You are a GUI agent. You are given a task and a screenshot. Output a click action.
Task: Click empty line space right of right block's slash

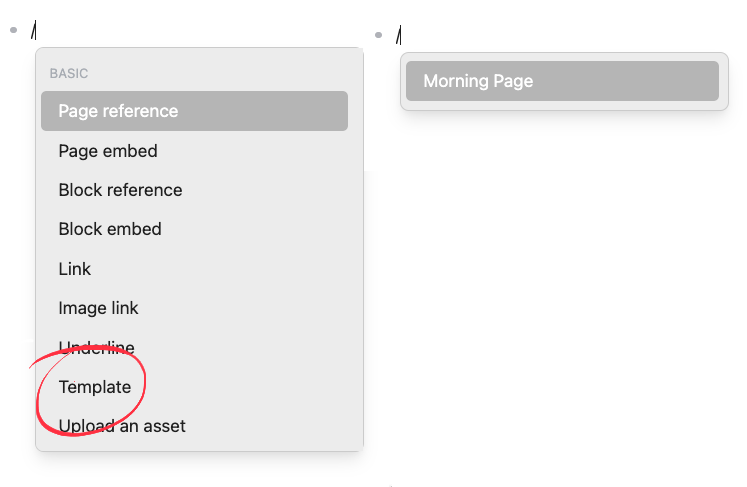[x=560, y=36]
